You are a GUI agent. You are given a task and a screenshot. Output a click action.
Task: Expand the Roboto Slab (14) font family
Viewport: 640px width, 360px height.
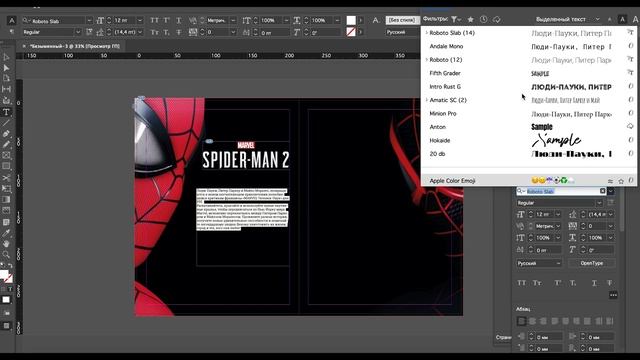point(427,33)
